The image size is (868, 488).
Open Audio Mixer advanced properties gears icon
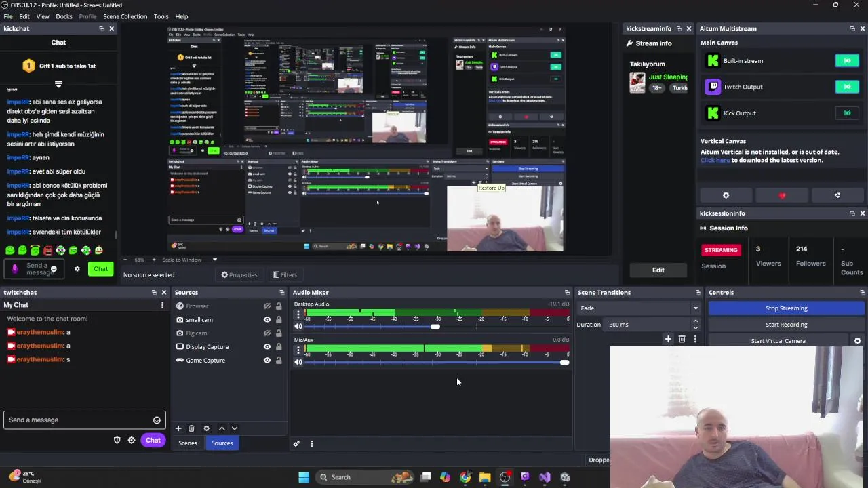tap(296, 444)
